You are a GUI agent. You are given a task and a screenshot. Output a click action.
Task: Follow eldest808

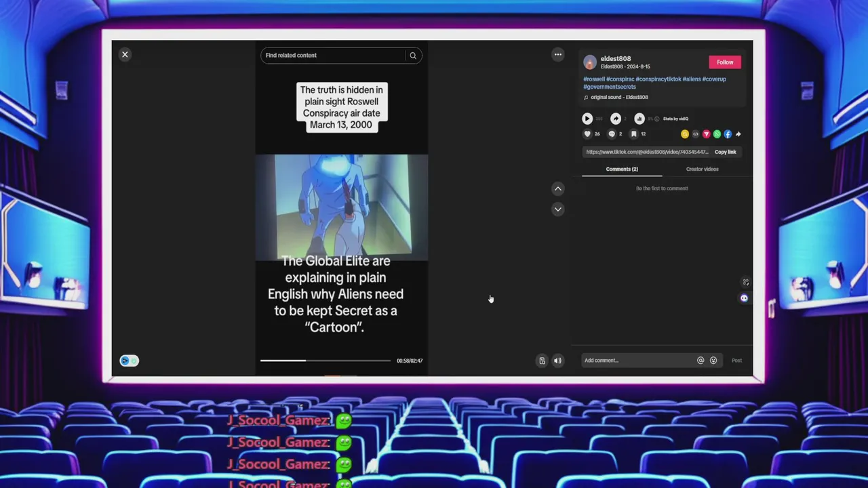(x=725, y=62)
